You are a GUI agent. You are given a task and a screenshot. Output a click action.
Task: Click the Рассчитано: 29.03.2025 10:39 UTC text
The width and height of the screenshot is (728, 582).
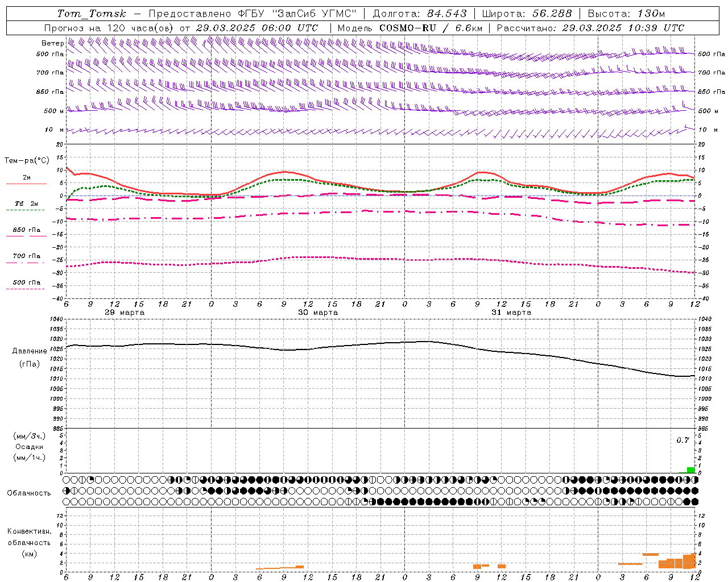coord(590,28)
